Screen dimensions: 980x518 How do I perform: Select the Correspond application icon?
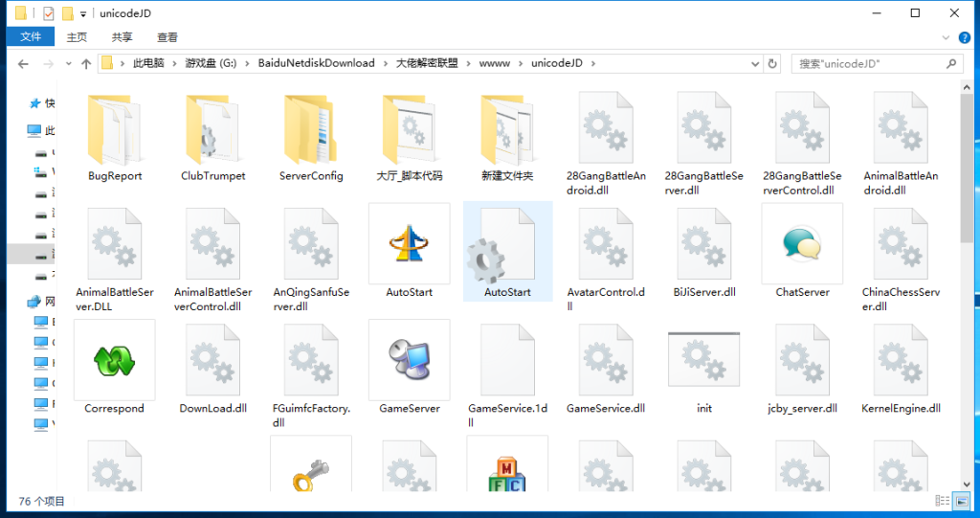115,360
